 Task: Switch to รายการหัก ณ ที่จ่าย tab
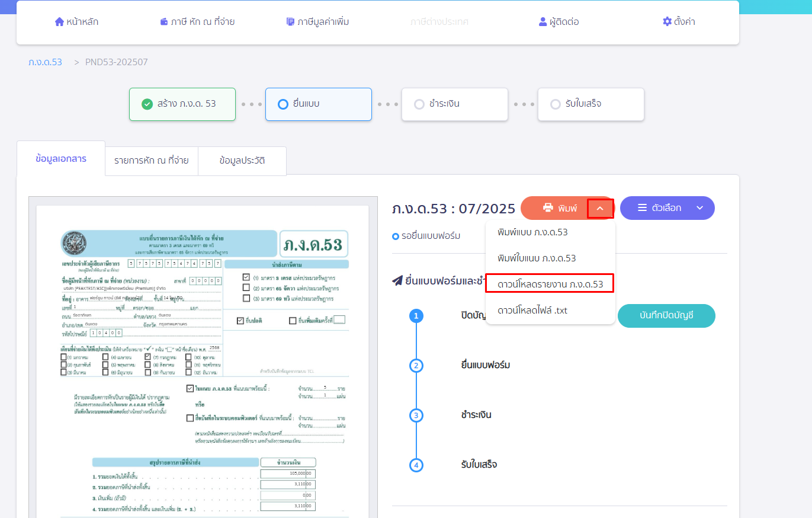point(152,160)
